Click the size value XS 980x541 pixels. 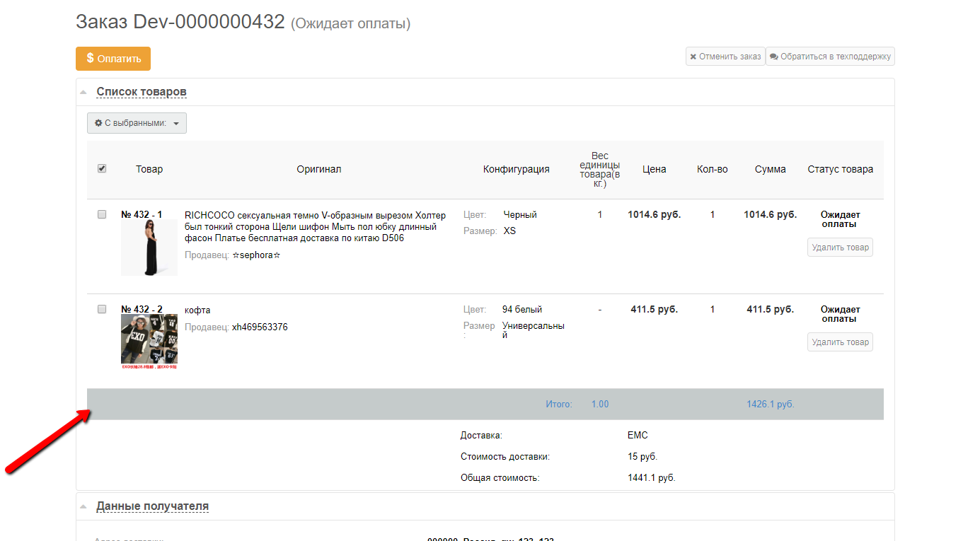[509, 231]
